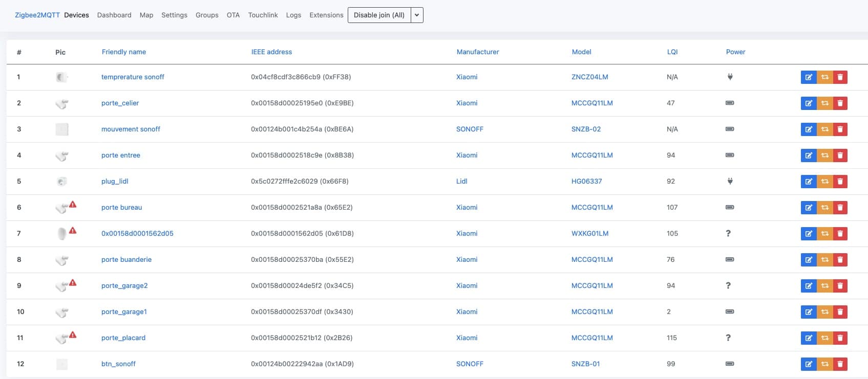Open the Lidl manufacturer link

click(462, 181)
